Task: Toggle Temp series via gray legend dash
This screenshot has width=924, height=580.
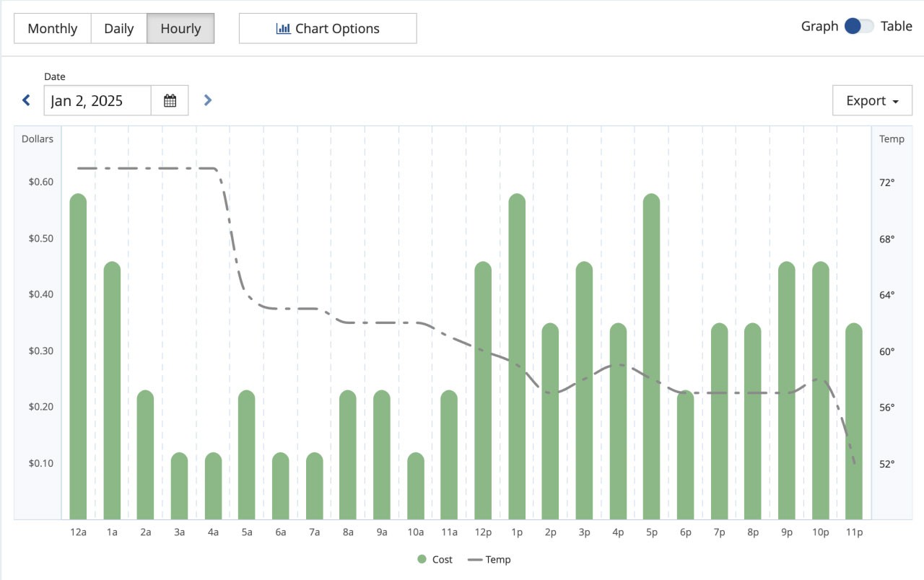Action: tap(475, 559)
